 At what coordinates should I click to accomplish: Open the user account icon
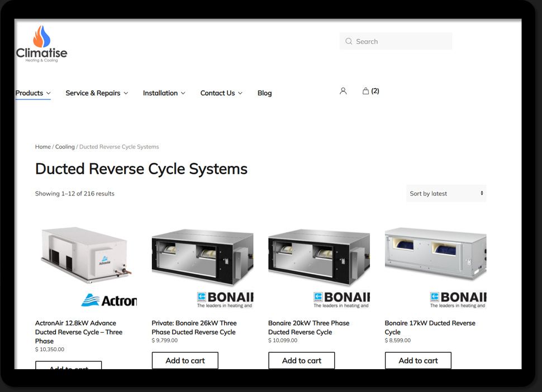[x=343, y=91]
